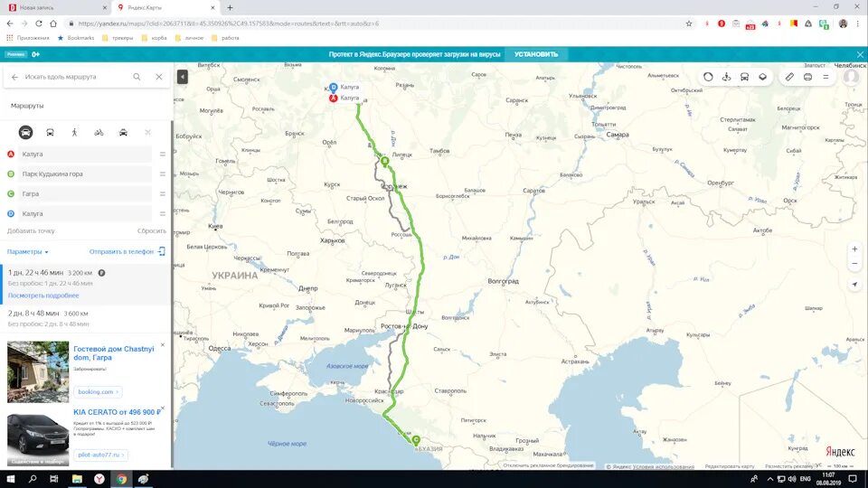
Task: Edit the Гагра waypoint field
Action: (85, 193)
